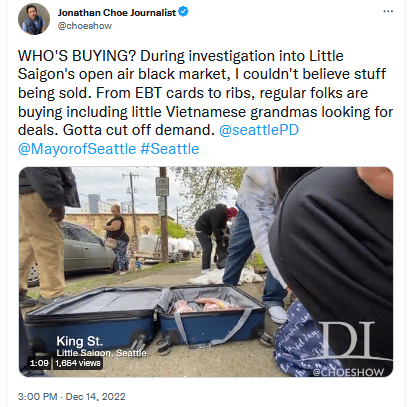Open Jonathan Choe's profile avatar
Image resolution: width=413 pixels, height=407 pixels.
point(34,19)
